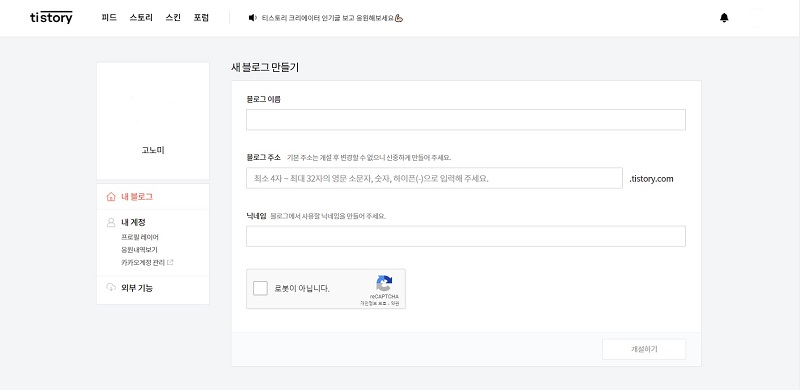Open 카카오계정 관리 link
The image size is (800, 390).
tap(143, 262)
